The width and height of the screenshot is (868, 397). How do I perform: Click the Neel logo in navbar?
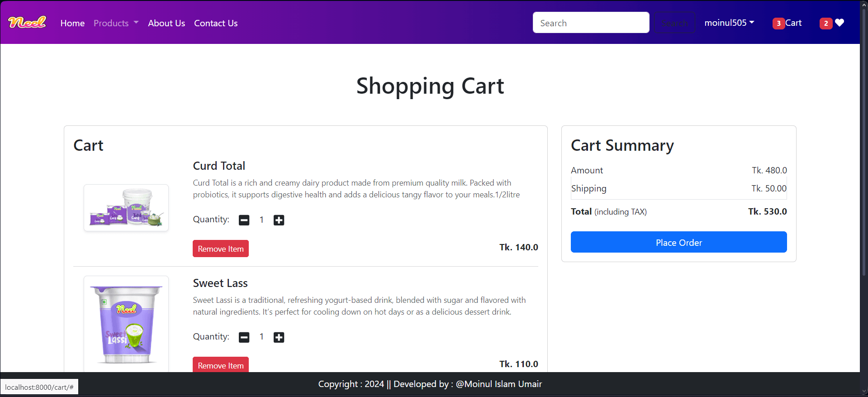(x=27, y=22)
